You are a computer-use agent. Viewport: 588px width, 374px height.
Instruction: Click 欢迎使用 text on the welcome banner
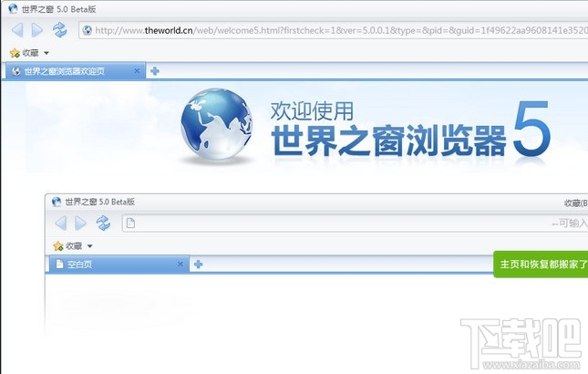point(312,110)
